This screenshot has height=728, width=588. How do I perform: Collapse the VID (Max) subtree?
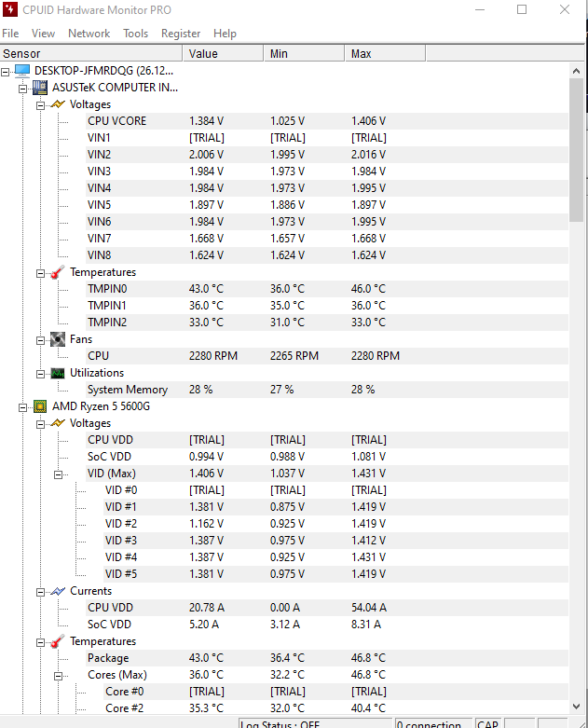point(58,474)
